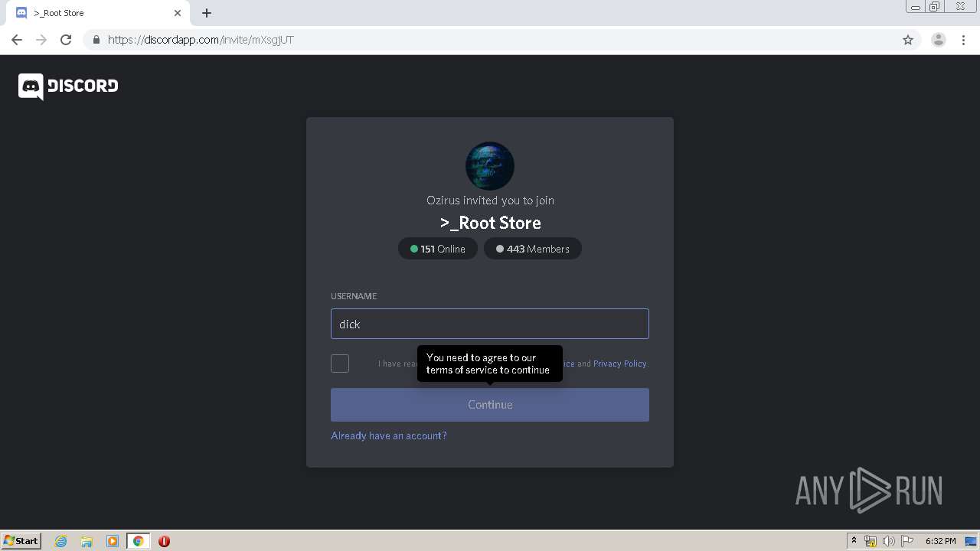The height and width of the screenshot is (551, 980).
Task: Open the Action Center flag icon
Action: (907, 541)
